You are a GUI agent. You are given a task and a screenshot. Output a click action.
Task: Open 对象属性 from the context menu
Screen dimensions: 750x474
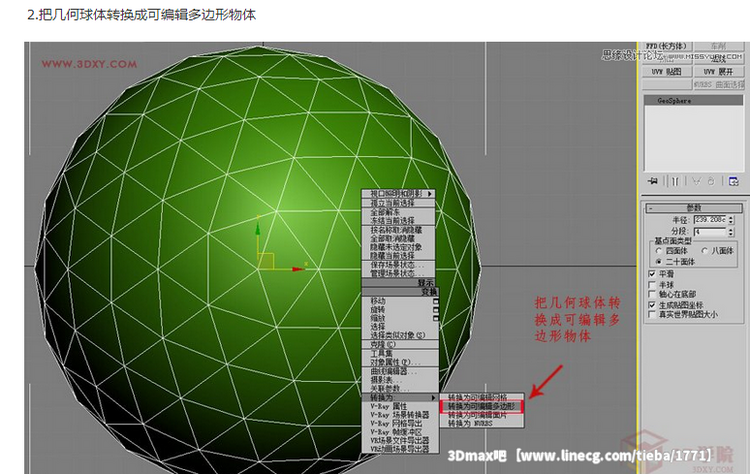(x=400, y=362)
